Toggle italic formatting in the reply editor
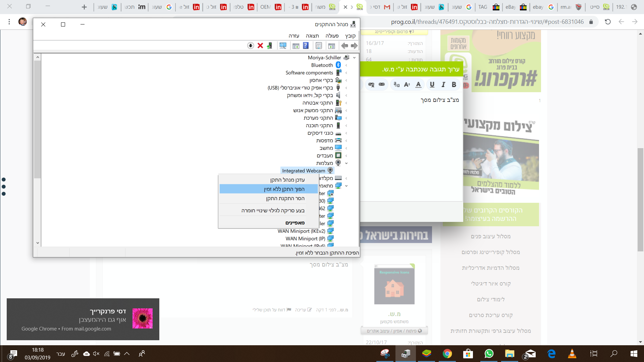Image resolution: width=644 pixels, height=362 pixels. point(443,84)
